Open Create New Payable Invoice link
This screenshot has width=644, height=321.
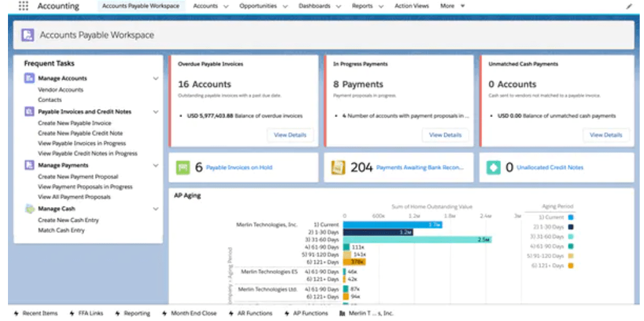click(75, 123)
